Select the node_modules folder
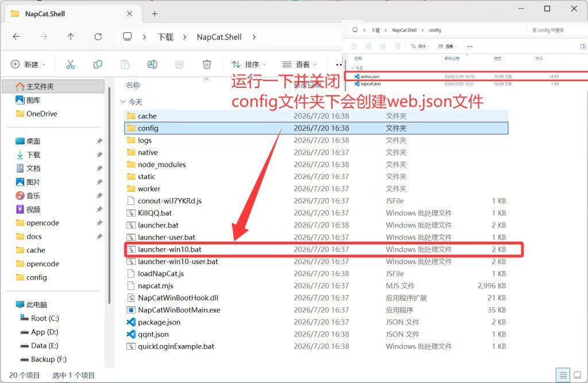 (316, 164)
